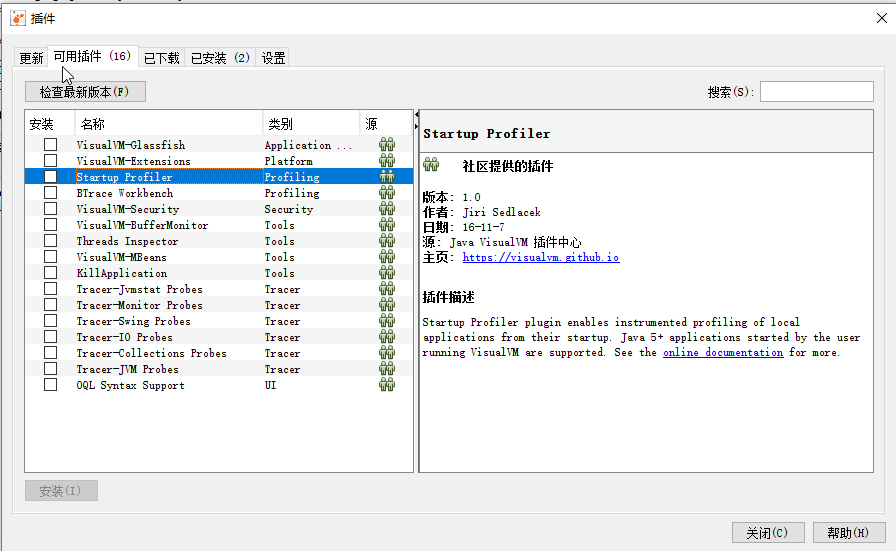Viewport: 896px width, 551px height.
Task: Open the https://visualvm.github.io homepage link
Action: [x=541, y=257]
